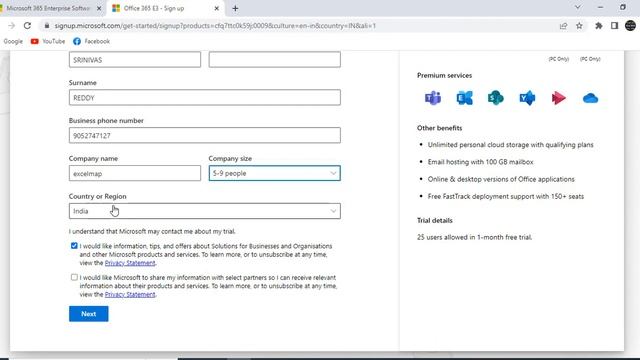
Task: Open the Chrome profile avatar
Action: point(630,26)
